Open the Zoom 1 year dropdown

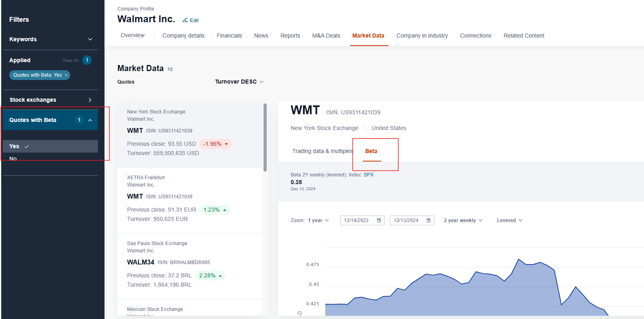tap(318, 220)
